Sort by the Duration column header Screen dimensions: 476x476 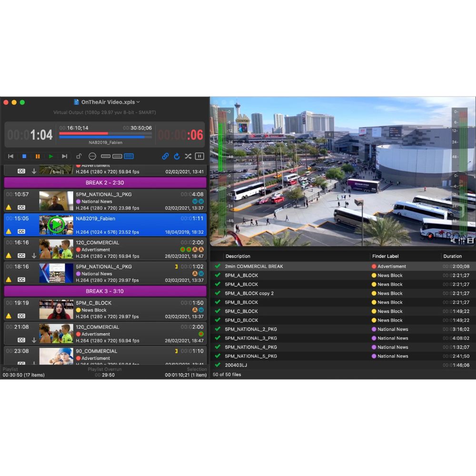[x=452, y=256]
